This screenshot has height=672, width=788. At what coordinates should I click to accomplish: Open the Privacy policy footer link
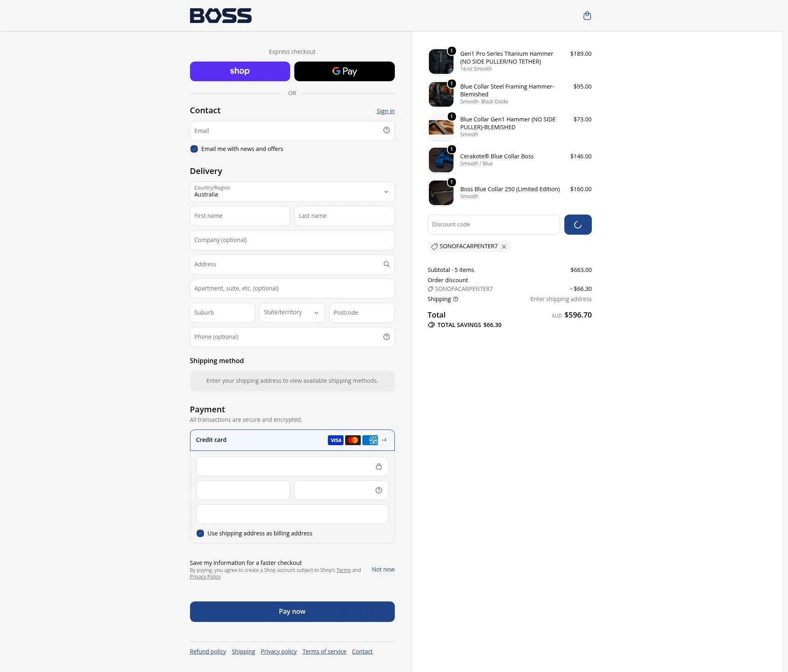279,651
